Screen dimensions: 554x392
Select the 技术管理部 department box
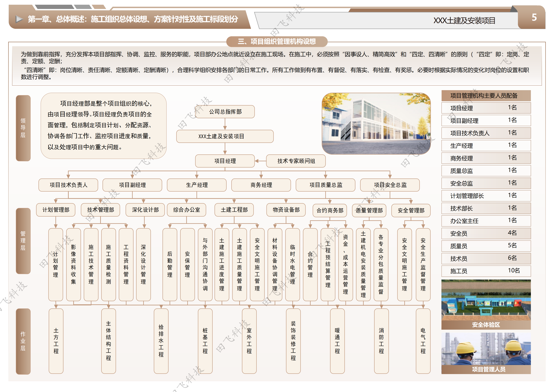coord(100,210)
